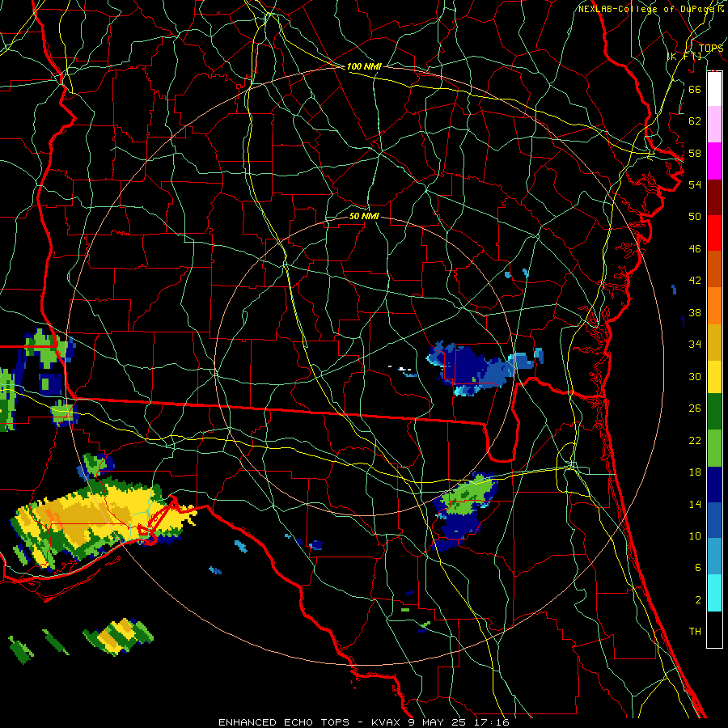Click the 62 label on the tops scale
Viewport: 728px width, 728px height.
pos(695,121)
